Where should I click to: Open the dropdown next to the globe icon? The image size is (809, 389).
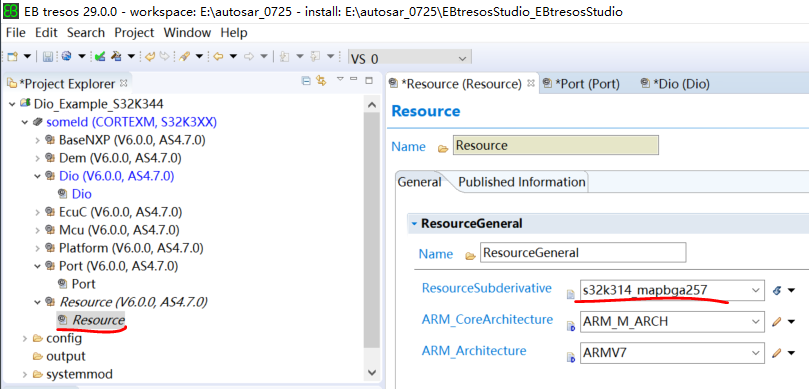tap(82, 56)
